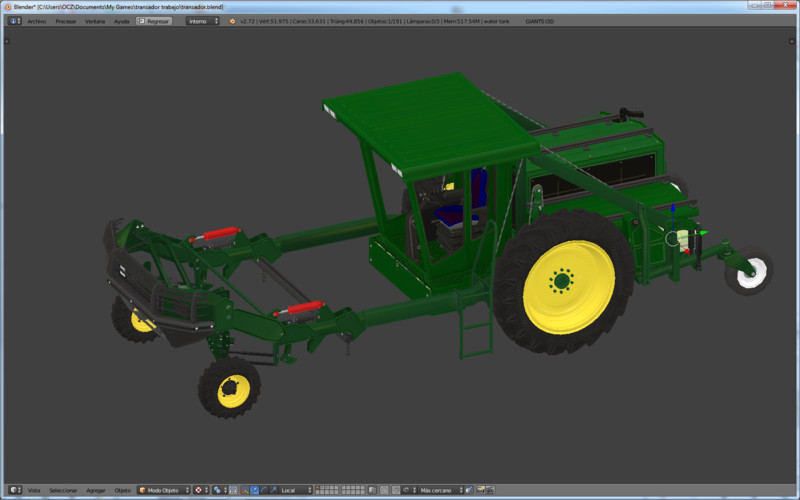Open the render engine dropdown showing Interno
800x500 pixels.
[201, 20]
